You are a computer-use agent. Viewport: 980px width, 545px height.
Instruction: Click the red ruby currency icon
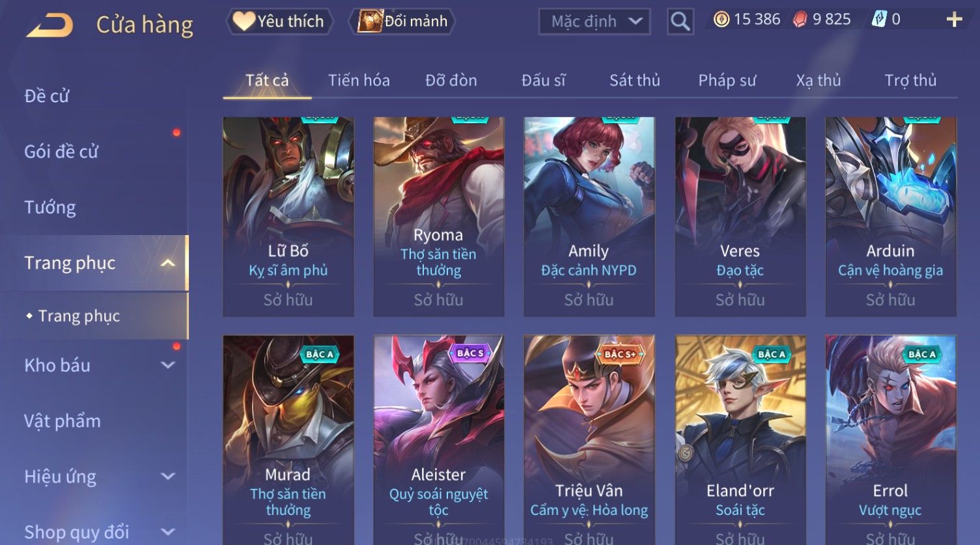coord(800,20)
